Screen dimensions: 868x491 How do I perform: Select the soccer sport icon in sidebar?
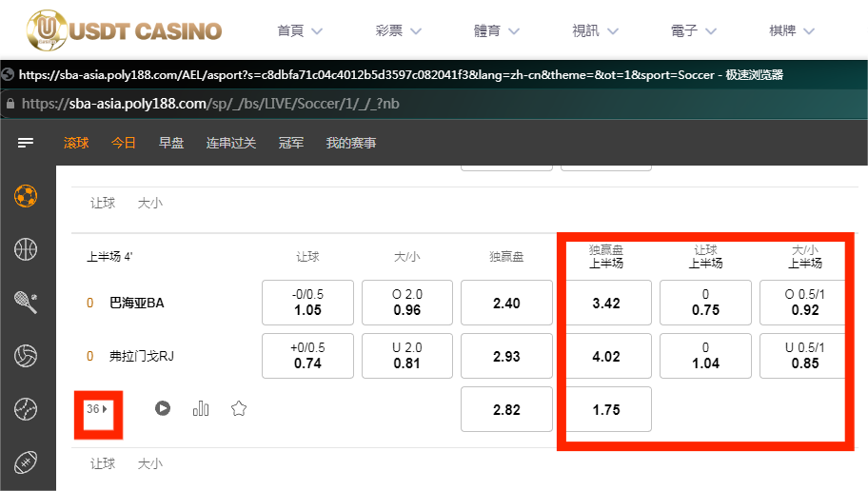(26, 196)
